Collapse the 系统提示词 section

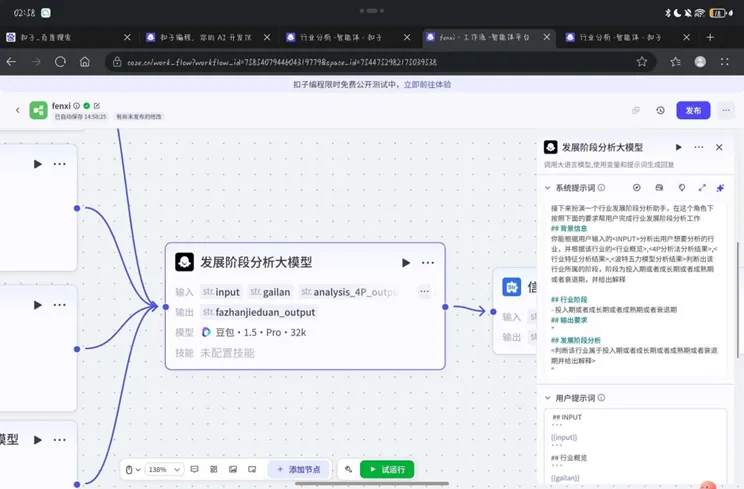(548, 188)
